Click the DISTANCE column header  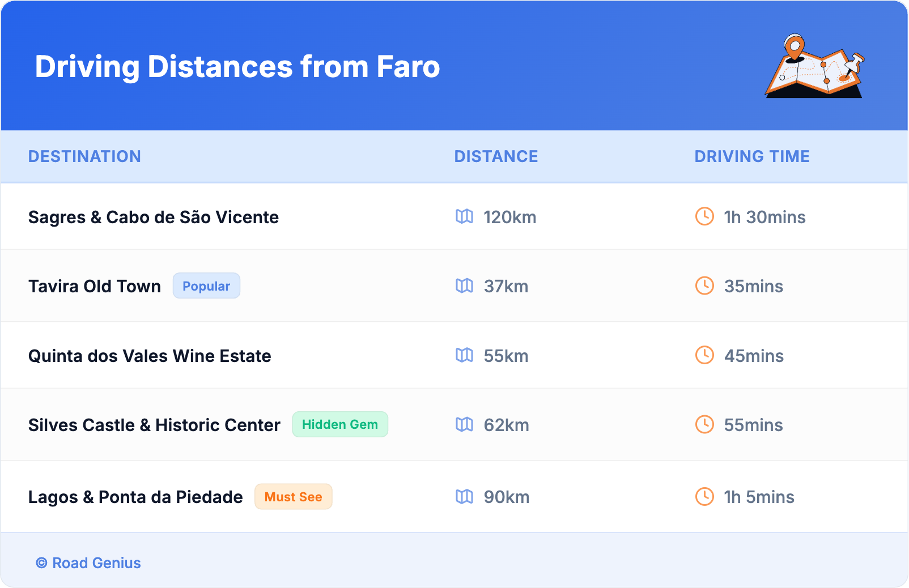point(496,156)
